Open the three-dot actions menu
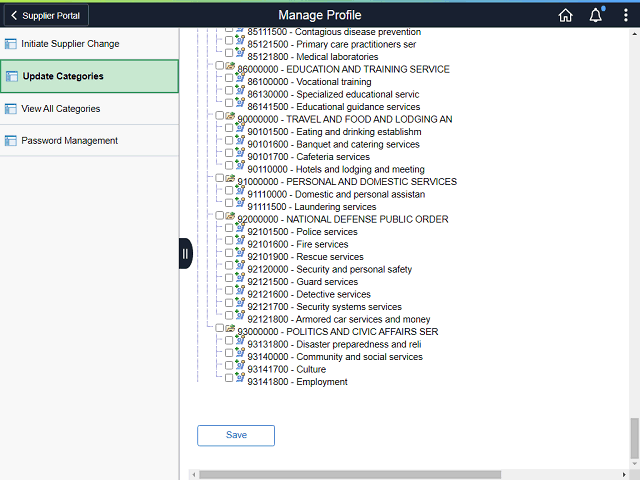This screenshot has height=480, width=640. click(x=625, y=15)
